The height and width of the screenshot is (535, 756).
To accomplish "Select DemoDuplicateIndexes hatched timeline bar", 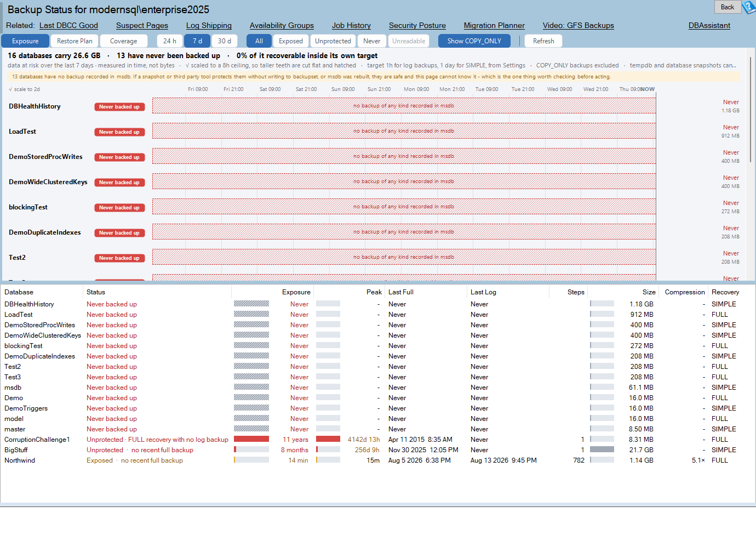I will [x=404, y=232].
